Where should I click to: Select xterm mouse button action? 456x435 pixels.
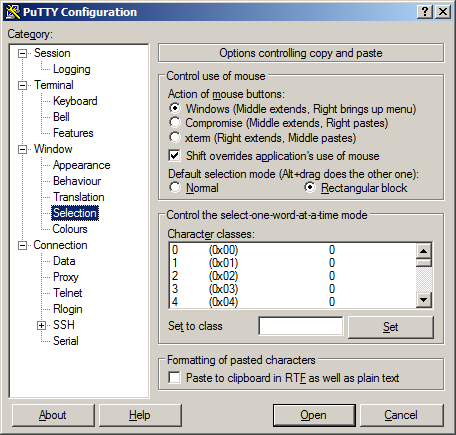175,137
